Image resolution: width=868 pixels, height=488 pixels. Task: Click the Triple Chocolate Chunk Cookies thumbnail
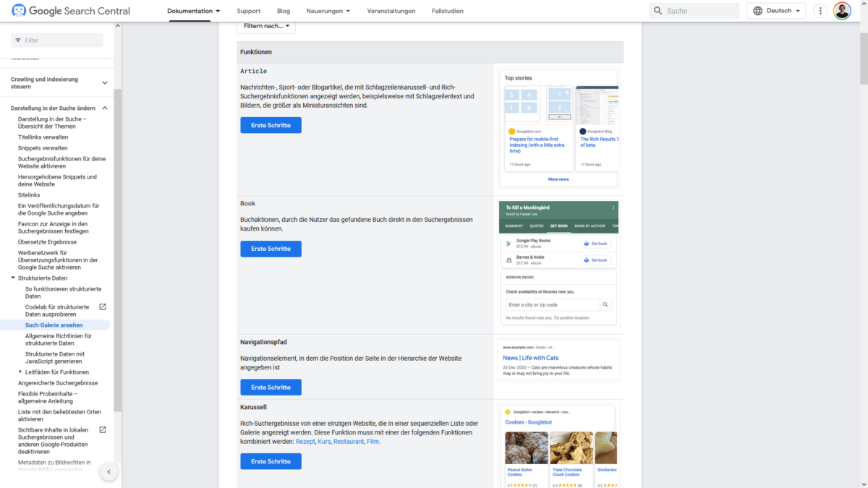click(x=571, y=448)
